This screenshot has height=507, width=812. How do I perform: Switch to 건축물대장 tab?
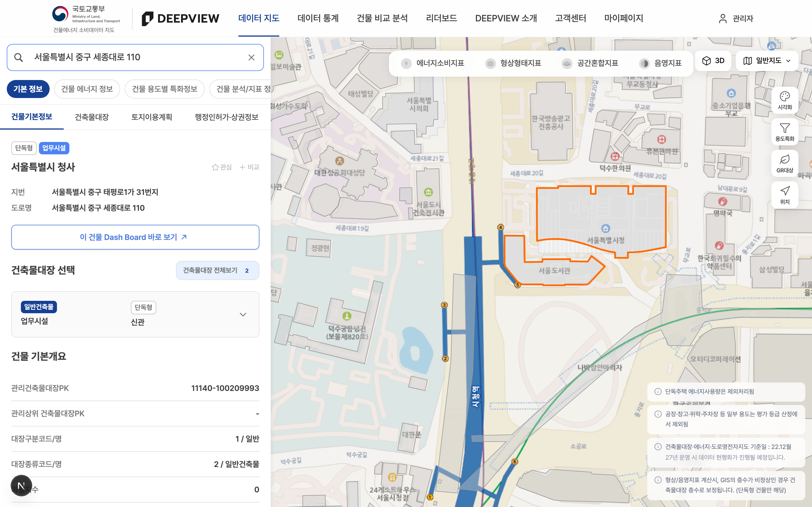(x=92, y=117)
